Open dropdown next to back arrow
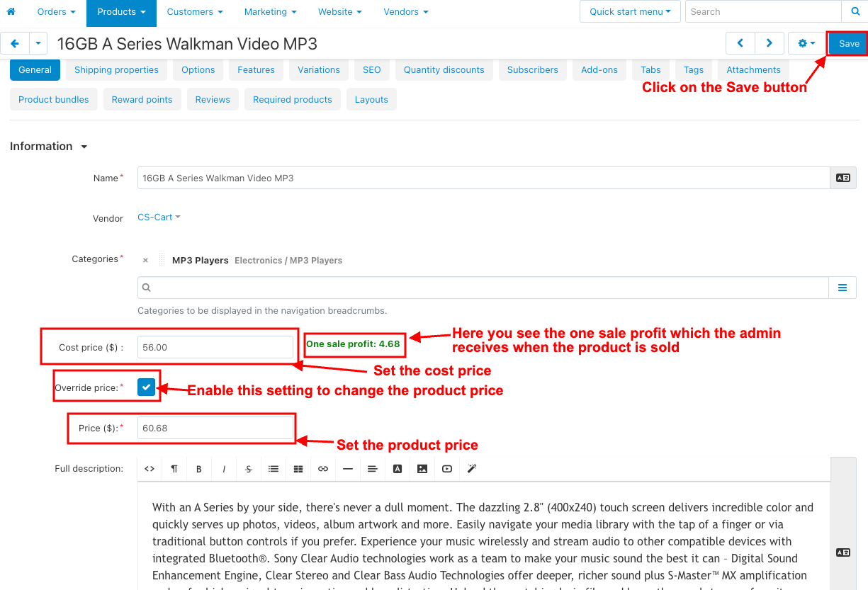Screen dimensions: 868x590 38,43
